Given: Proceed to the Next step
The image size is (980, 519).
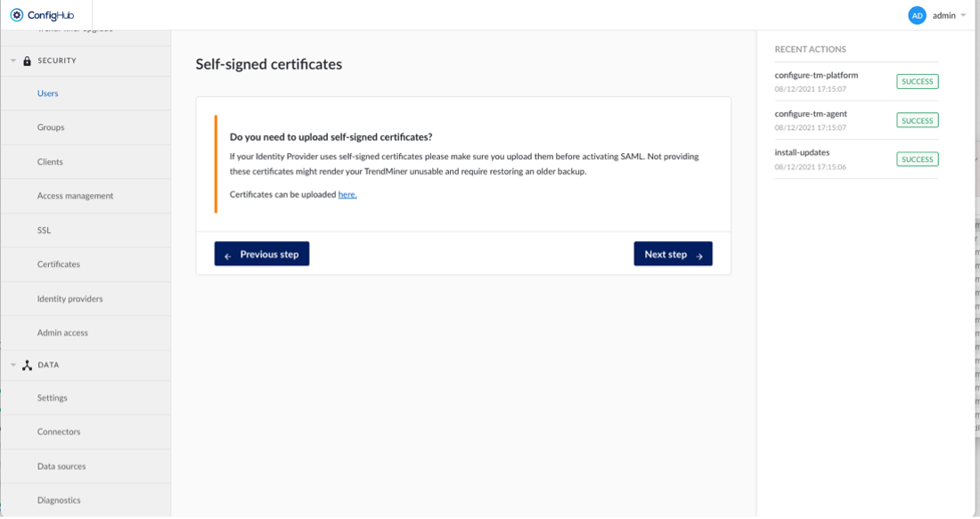Looking at the screenshot, I should 674,254.
